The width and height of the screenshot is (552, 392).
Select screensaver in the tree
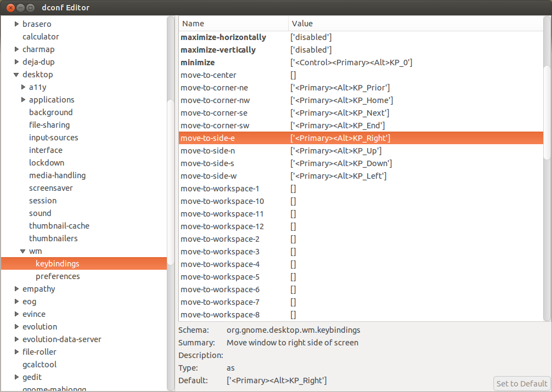click(x=50, y=188)
